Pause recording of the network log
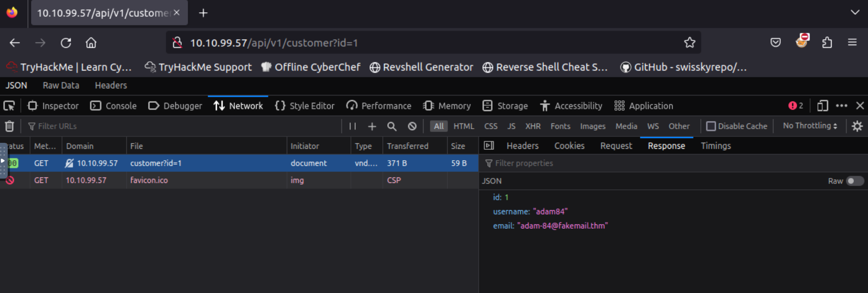Image resolution: width=868 pixels, height=293 pixels. [x=353, y=126]
